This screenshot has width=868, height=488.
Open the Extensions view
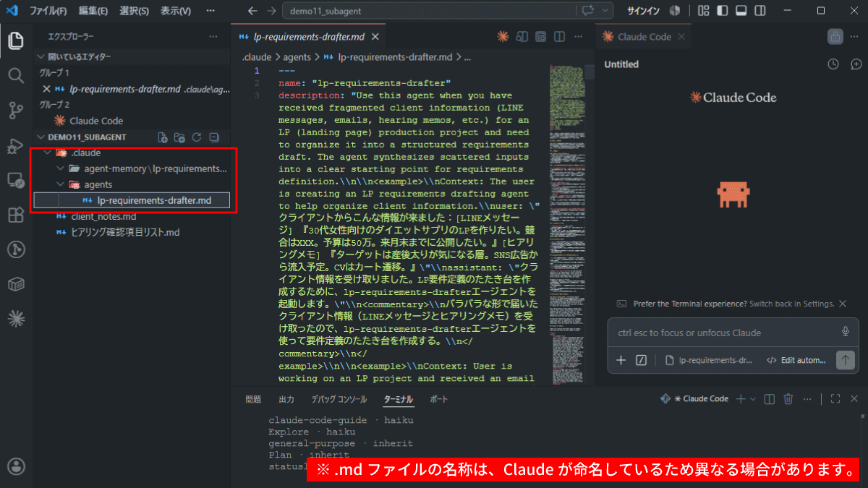(16, 215)
